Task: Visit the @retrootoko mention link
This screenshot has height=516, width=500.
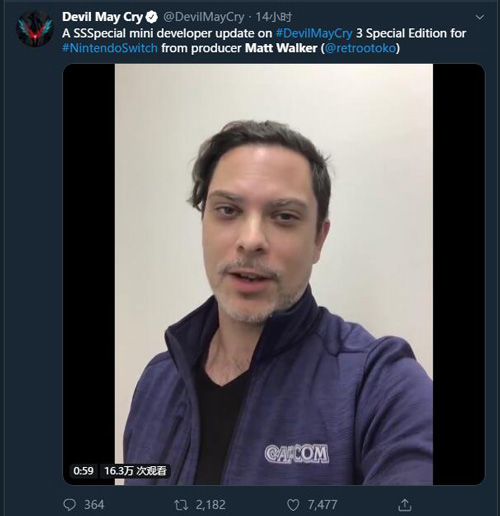Action: [x=360, y=48]
